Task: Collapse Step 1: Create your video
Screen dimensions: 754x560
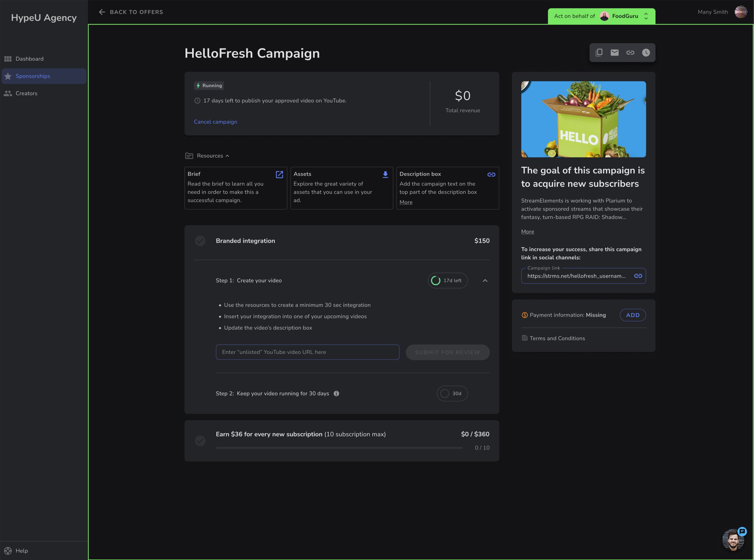Action: (x=485, y=280)
